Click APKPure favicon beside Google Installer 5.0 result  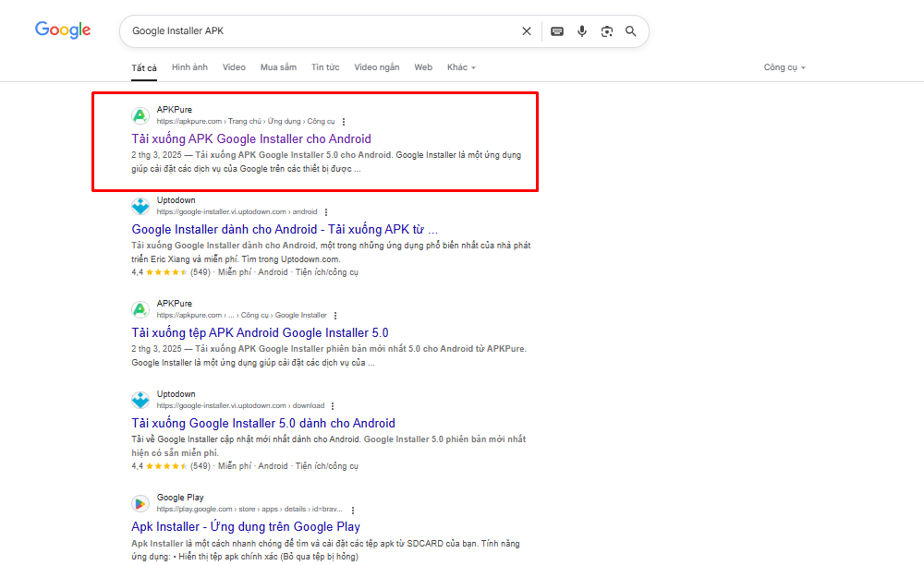click(x=140, y=309)
